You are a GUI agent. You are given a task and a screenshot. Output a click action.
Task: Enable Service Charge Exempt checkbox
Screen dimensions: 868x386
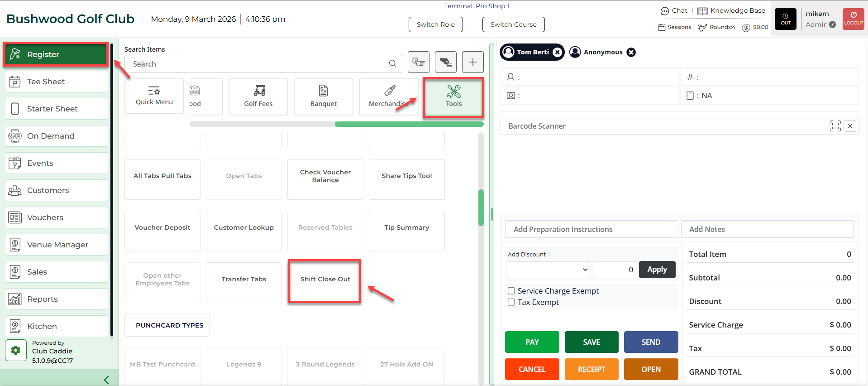click(x=511, y=291)
